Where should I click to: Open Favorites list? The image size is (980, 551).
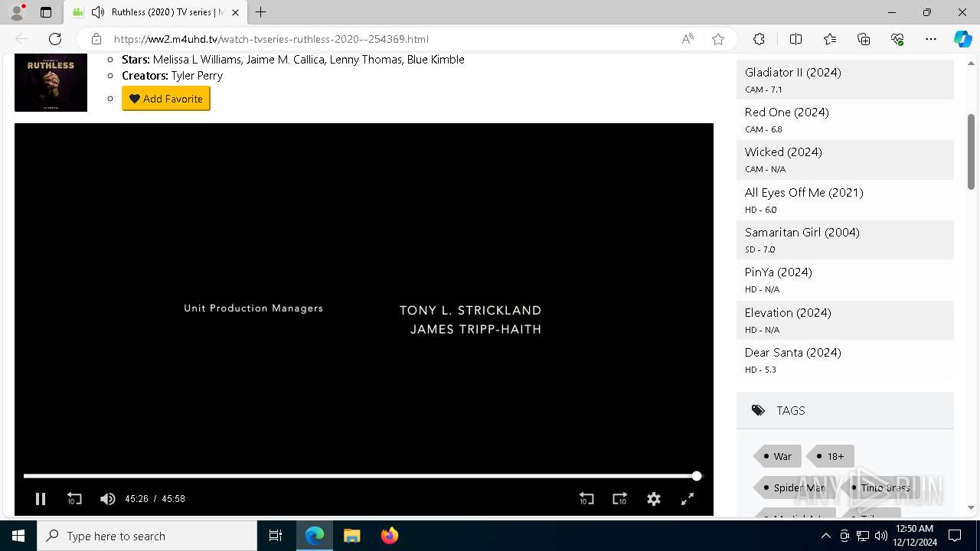(830, 39)
